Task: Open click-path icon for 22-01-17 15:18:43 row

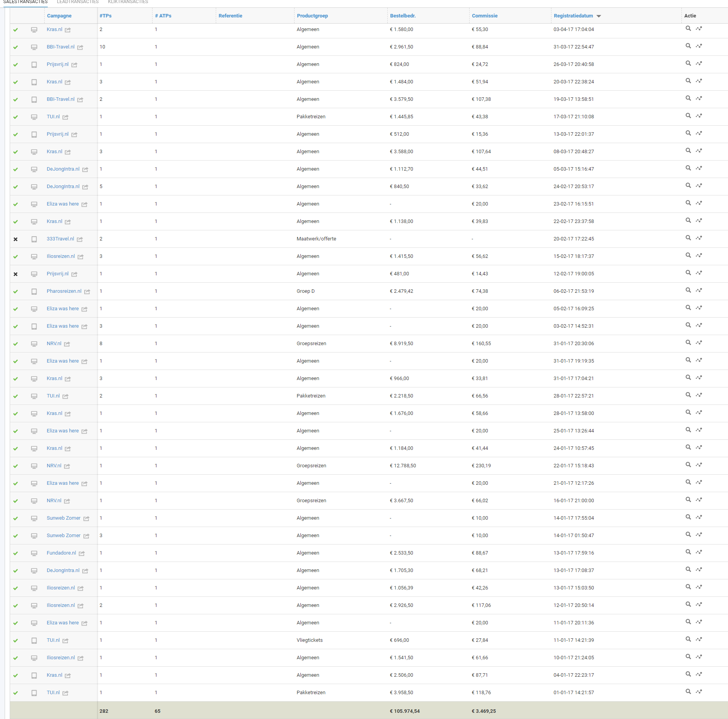Action: click(x=699, y=465)
